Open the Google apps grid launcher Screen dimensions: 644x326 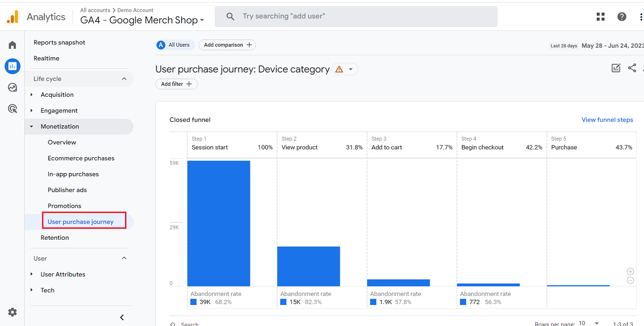pyautogui.click(x=600, y=16)
